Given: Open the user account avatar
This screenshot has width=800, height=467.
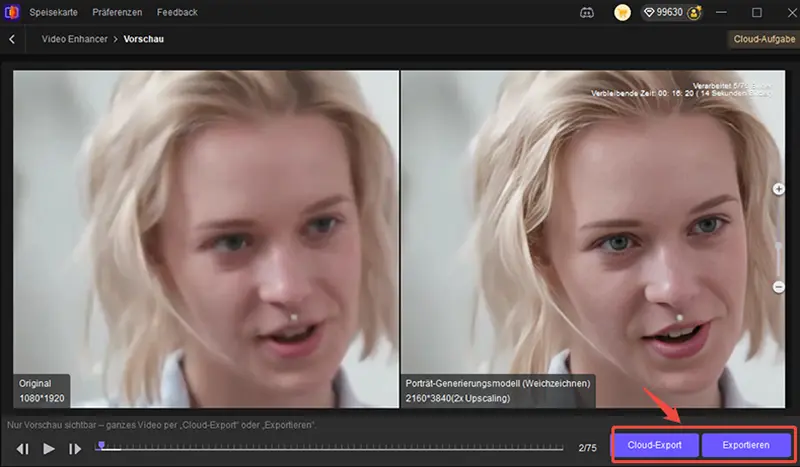Looking at the screenshot, I should pyautogui.click(x=694, y=13).
